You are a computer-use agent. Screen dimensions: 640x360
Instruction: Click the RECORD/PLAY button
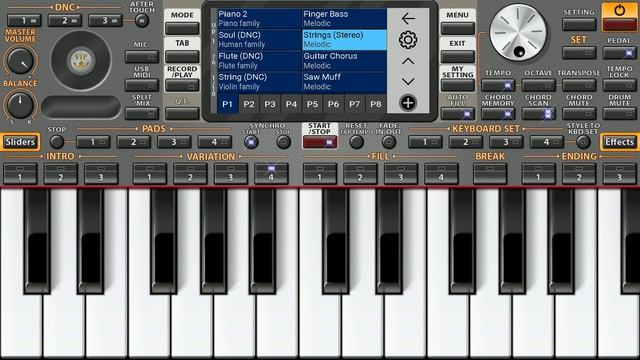point(182,85)
